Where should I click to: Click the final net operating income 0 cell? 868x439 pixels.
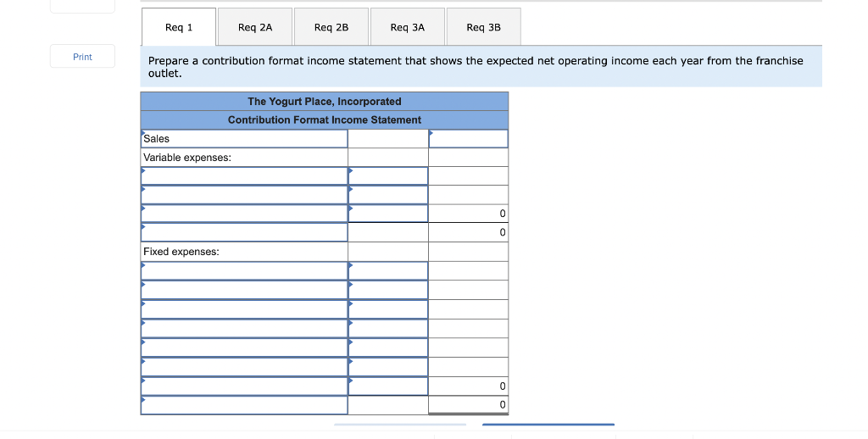point(468,405)
